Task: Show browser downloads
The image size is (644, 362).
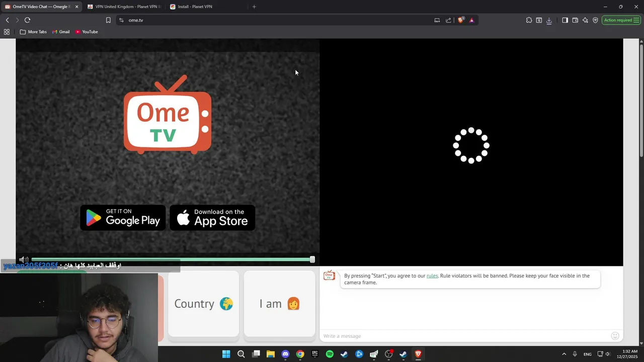Action: click(549, 20)
